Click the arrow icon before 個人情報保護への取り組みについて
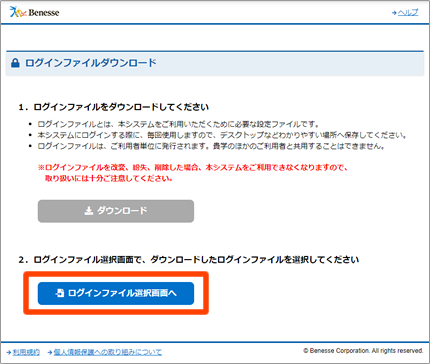The width and height of the screenshot is (430, 364). point(50,352)
